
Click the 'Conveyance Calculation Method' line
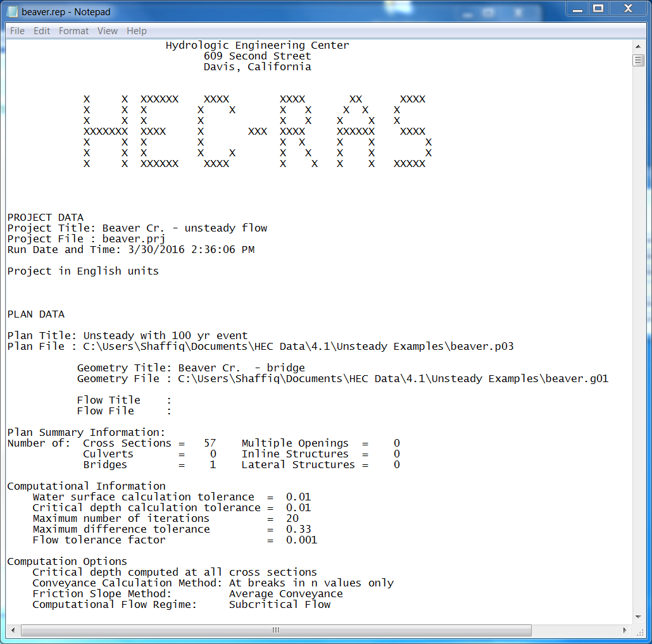click(213, 583)
